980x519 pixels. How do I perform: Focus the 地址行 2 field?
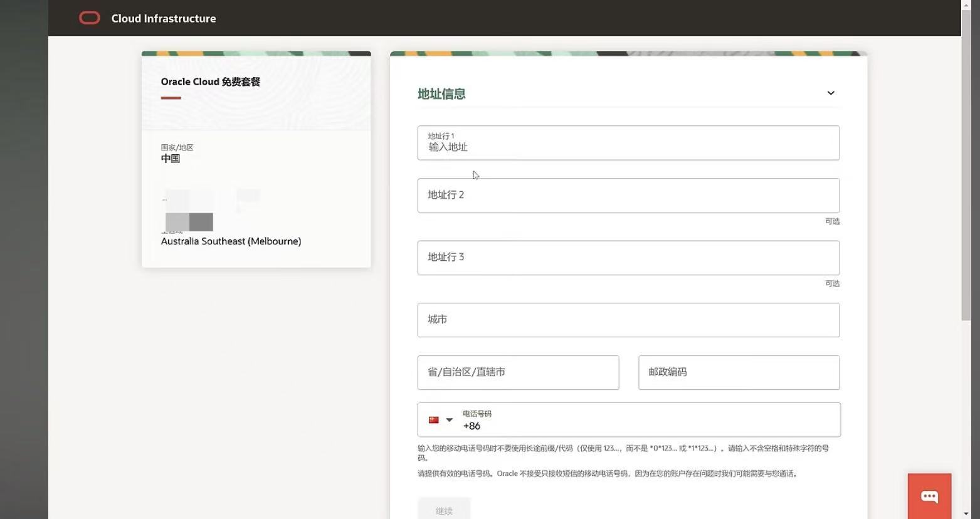coord(628,196)
